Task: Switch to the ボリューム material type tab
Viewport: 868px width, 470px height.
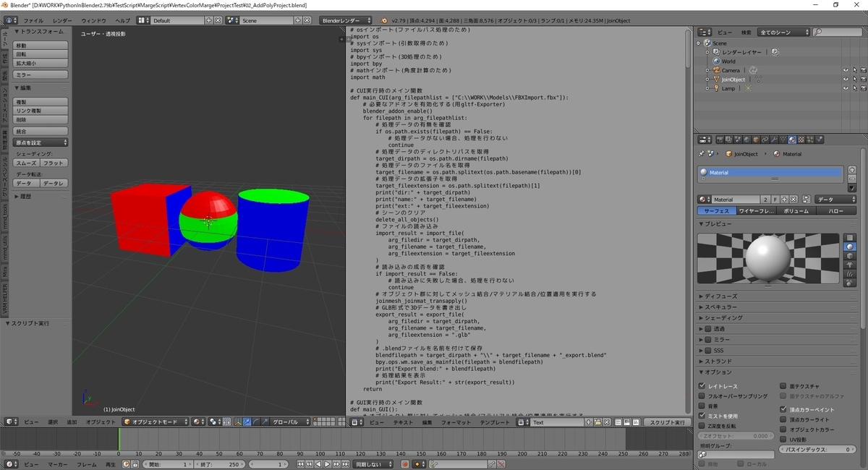Action: [796, 210]
